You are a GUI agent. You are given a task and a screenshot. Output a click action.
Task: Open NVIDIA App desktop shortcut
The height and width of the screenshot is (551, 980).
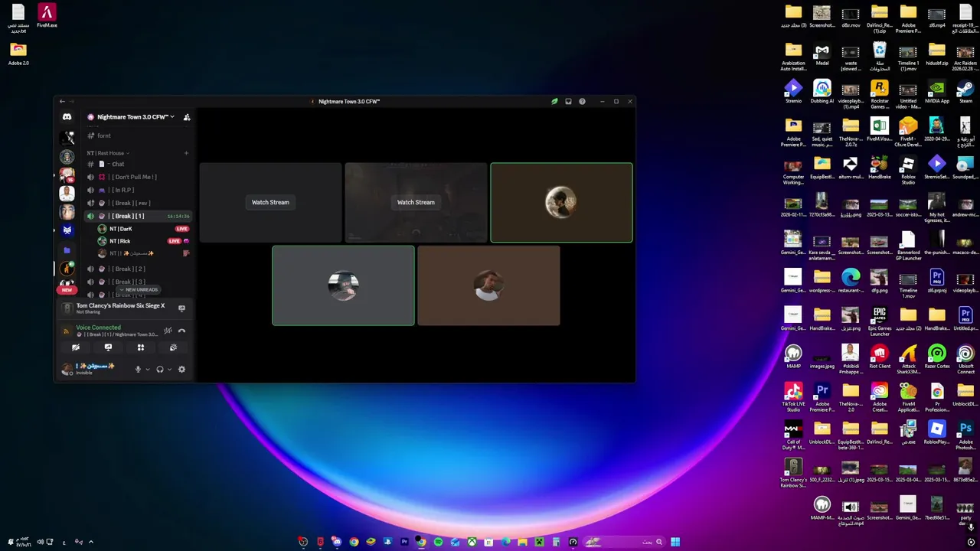click(936, 93)
